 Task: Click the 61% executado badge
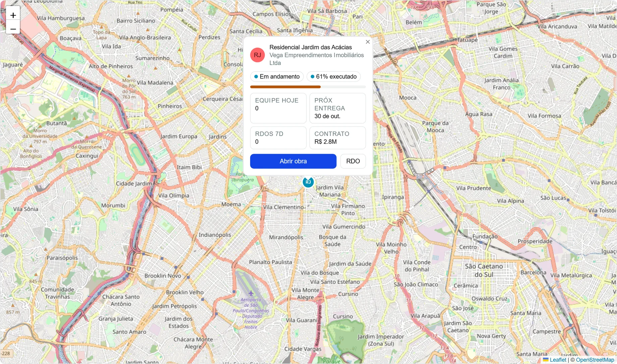coord(333,77)
